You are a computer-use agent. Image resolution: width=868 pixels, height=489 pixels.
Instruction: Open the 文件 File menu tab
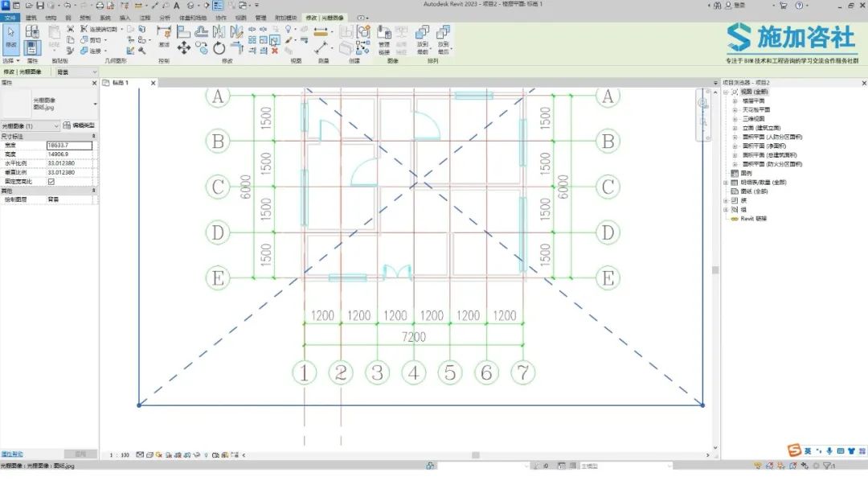click(10, 18)
